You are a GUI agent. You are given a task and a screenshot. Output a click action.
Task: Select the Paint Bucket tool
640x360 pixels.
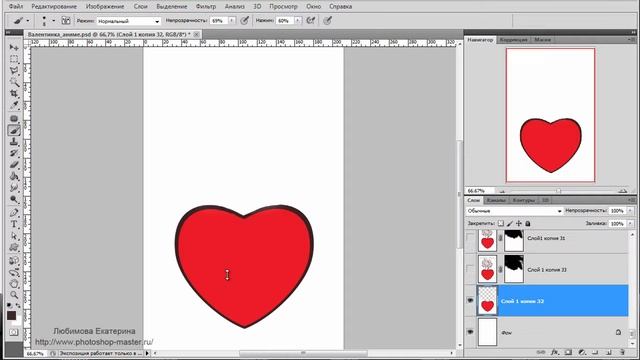click(x=14, y=176)
